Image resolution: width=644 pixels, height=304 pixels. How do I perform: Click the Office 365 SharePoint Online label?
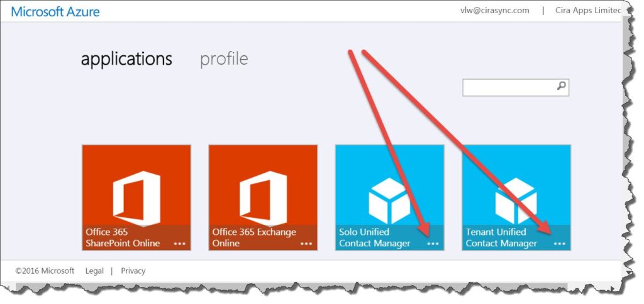click(x=123, y=237)
